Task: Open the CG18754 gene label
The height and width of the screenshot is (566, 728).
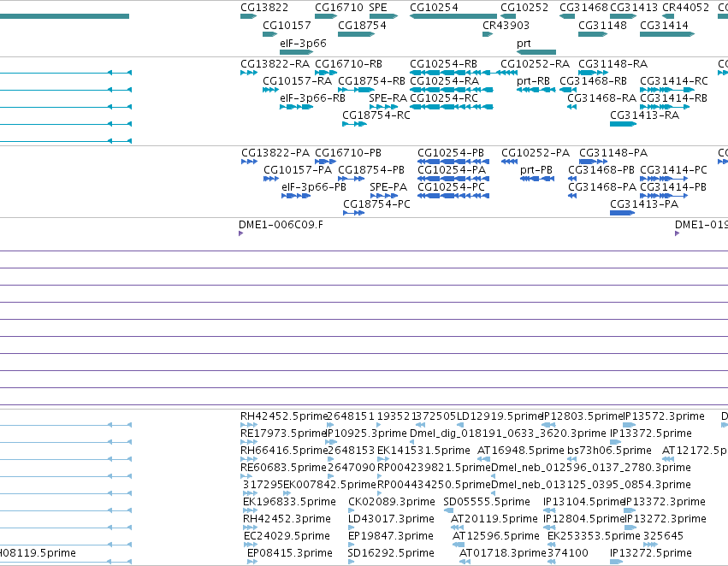Action: pos(362,25)
